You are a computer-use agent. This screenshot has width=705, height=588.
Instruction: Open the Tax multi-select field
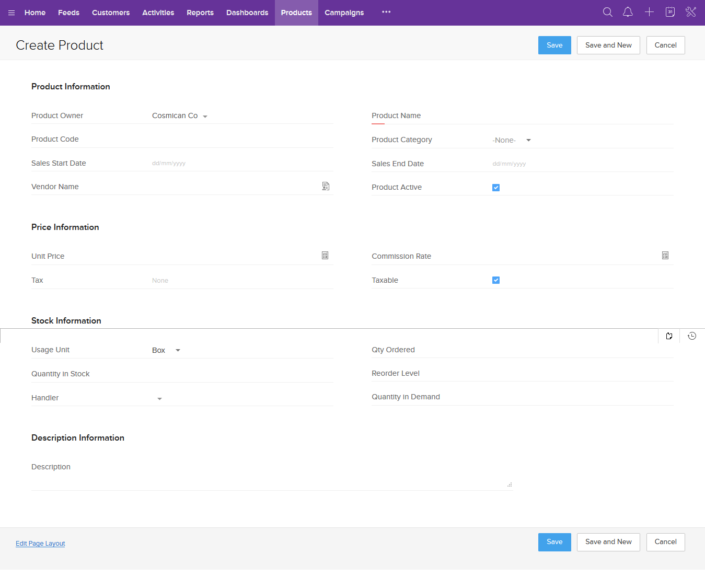(x=242, y=281)
